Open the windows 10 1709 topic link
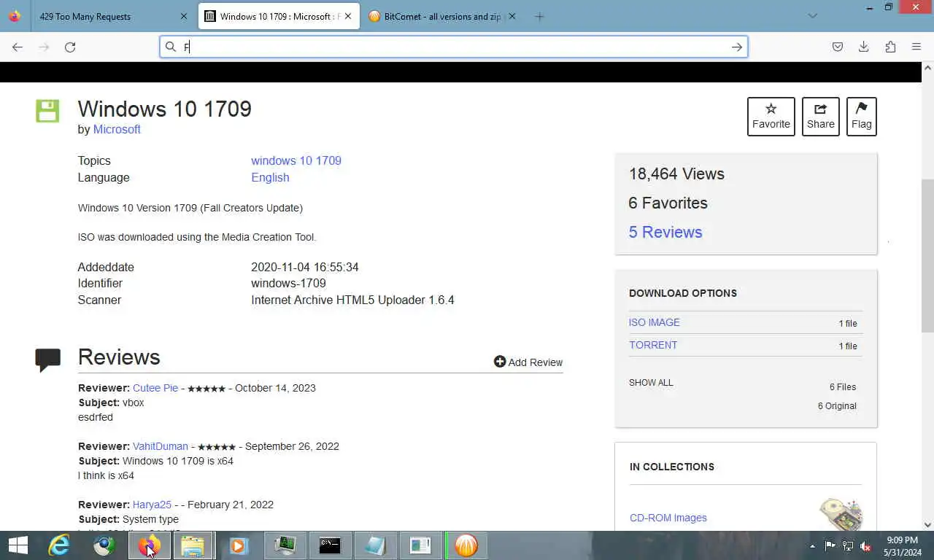The height and width of the screenshot is (560, 934). (x=296, y=160)
